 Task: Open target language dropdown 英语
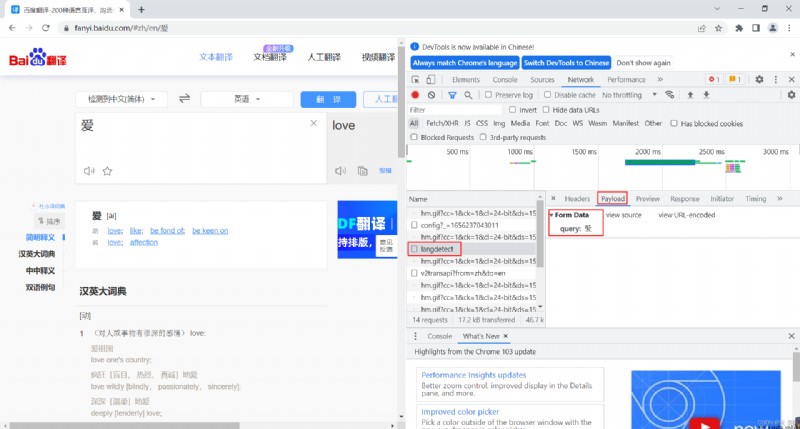247,98
